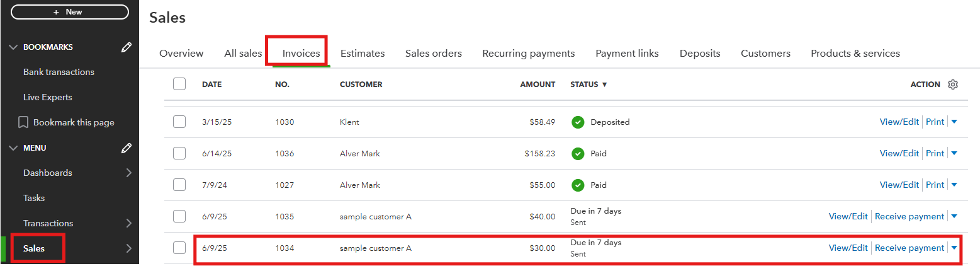Click View/Edit for Klent invoice

[899, 122]
